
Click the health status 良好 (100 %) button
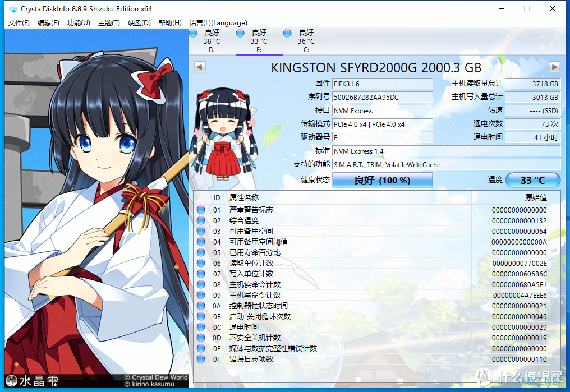[x=383, y=180]
